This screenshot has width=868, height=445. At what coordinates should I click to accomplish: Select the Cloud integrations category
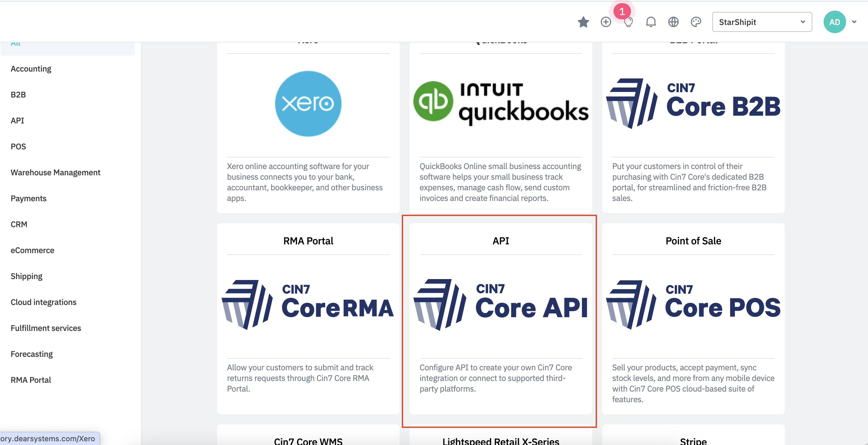43,302
